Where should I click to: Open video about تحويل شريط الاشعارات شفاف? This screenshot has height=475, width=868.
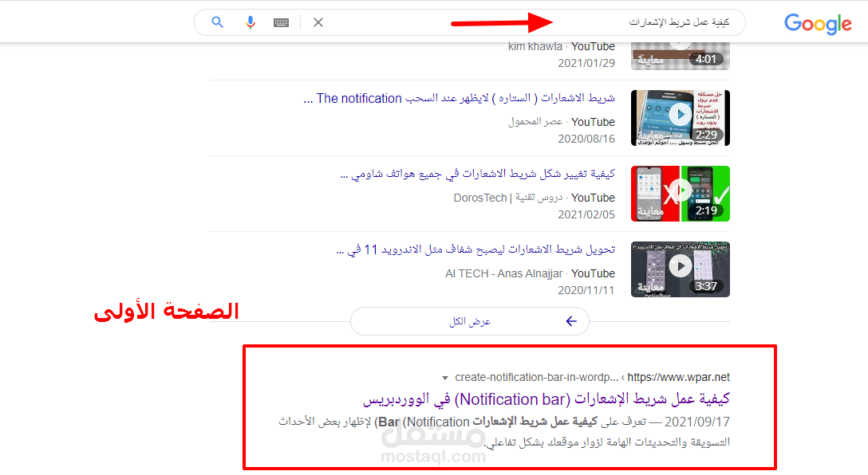click(x=475, y=250)
